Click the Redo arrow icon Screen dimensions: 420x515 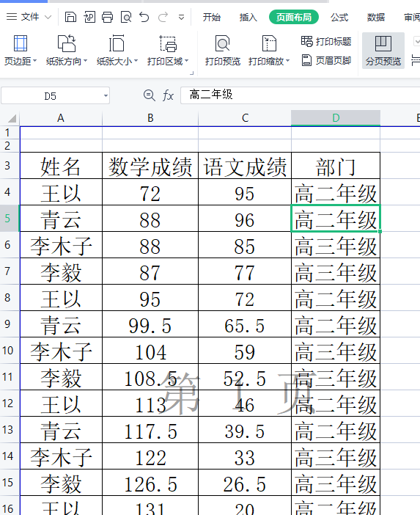tap(163, 17)
